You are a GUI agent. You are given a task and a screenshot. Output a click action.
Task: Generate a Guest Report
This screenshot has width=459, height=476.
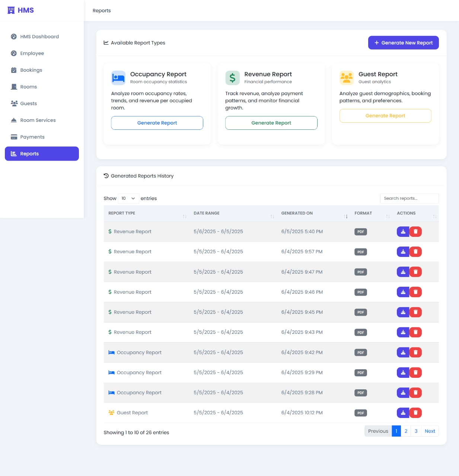[385, 116]
